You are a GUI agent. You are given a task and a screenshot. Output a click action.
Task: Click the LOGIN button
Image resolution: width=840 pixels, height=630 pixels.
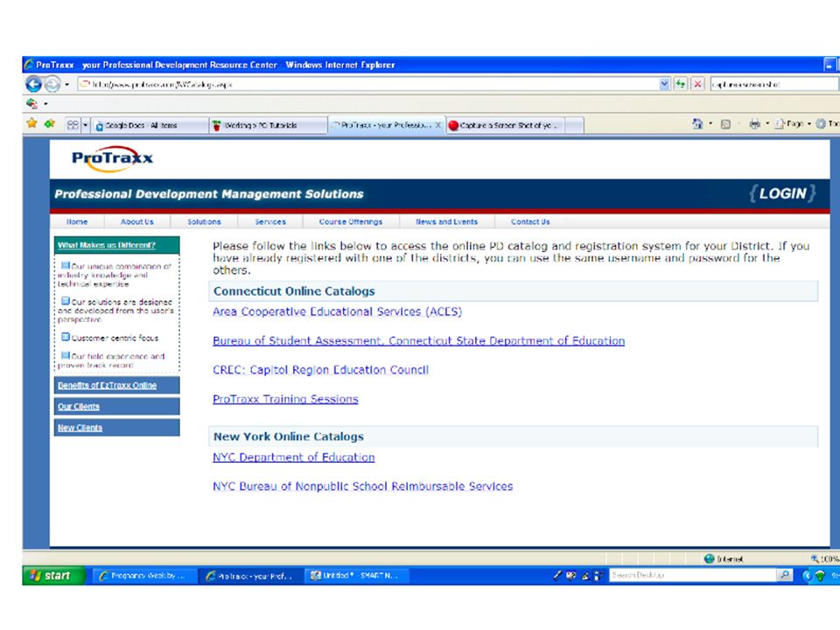click(782, 193)
